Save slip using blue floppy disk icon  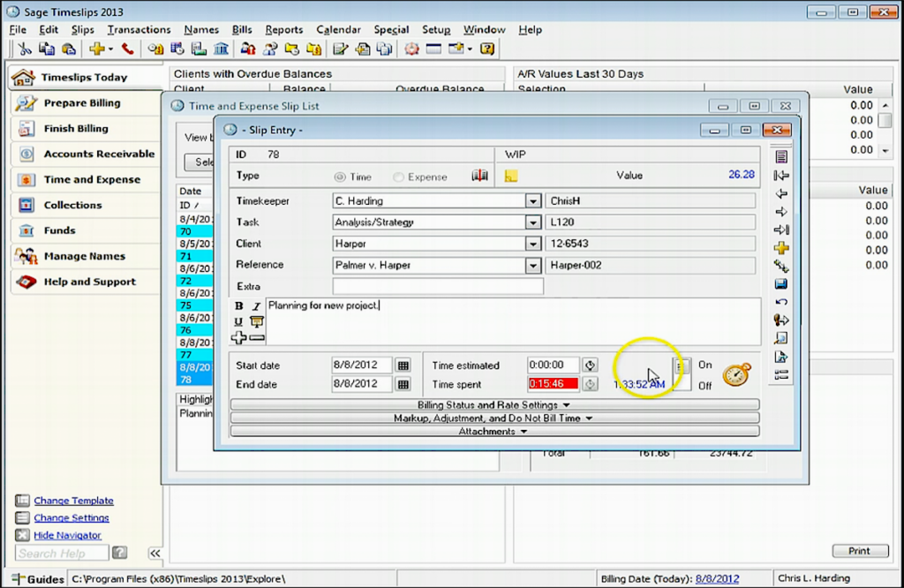pos(781,284)
